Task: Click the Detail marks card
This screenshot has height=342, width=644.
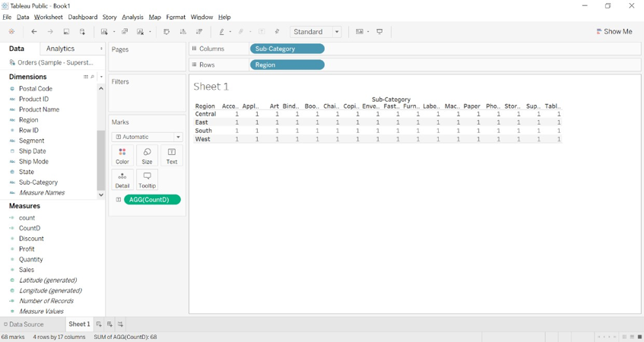Action: pos(122,180)
